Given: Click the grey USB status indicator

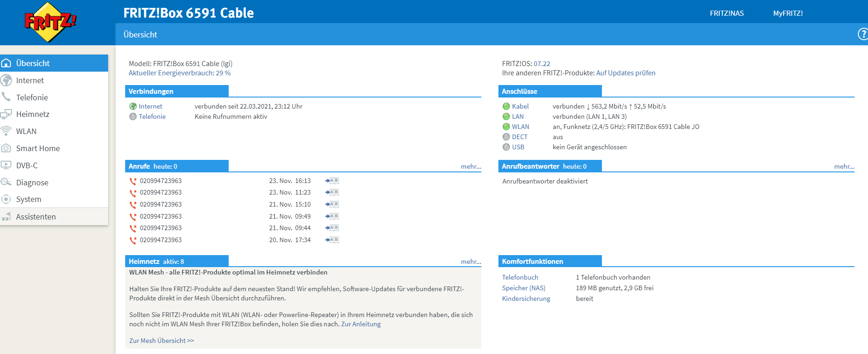Looking at the screenshot, I should [506, 147].
